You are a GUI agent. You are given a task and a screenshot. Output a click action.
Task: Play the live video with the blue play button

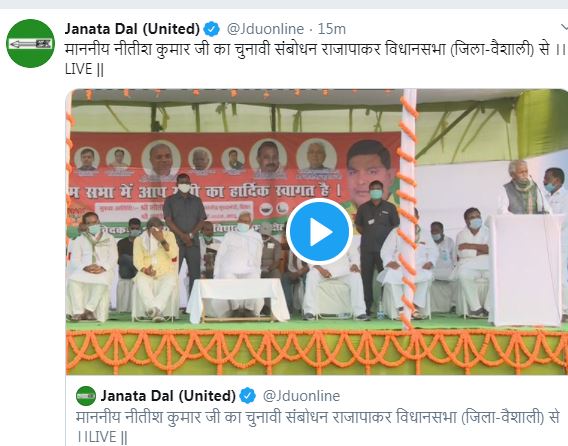319,231
